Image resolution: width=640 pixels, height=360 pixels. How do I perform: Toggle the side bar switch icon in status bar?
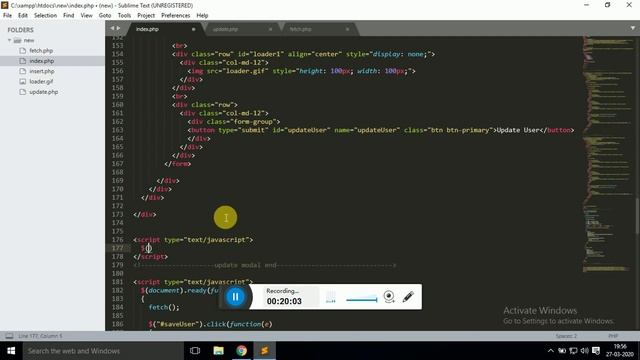9,336
